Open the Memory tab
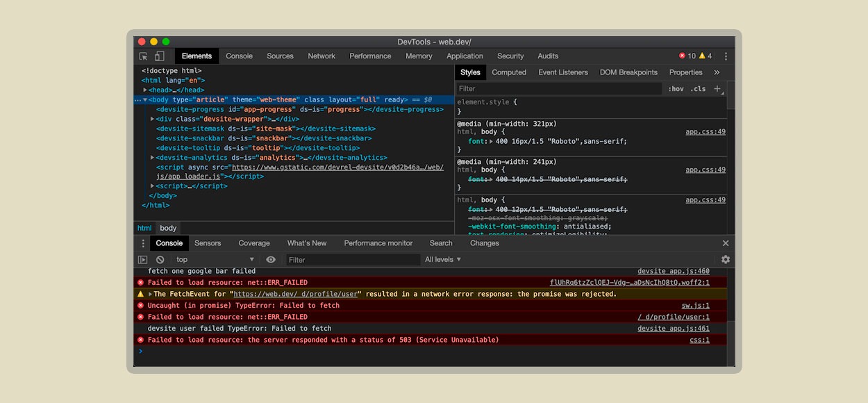Image resolution: width=868 pixels, height=403 pixels. pos(419,56)
